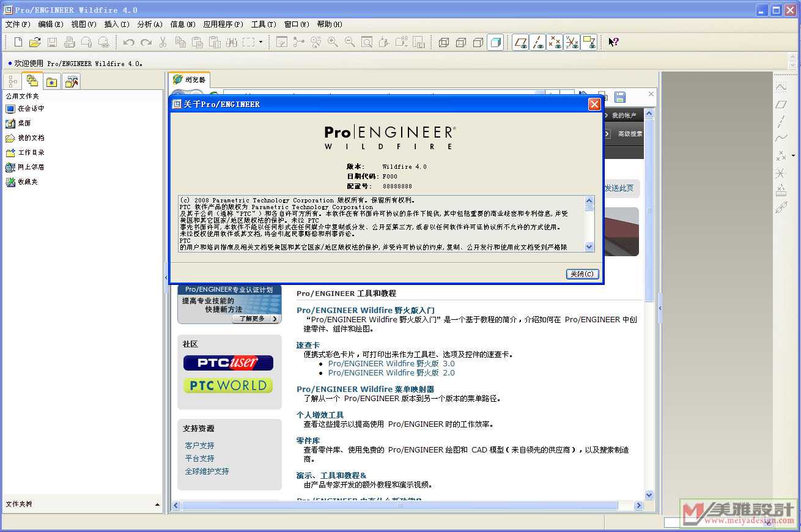This screenshot has height=532, width=801.
Task: Open the Pro/ENGINEER Wildfire 野火版入门 link
Action: click(x=366, y=310)
